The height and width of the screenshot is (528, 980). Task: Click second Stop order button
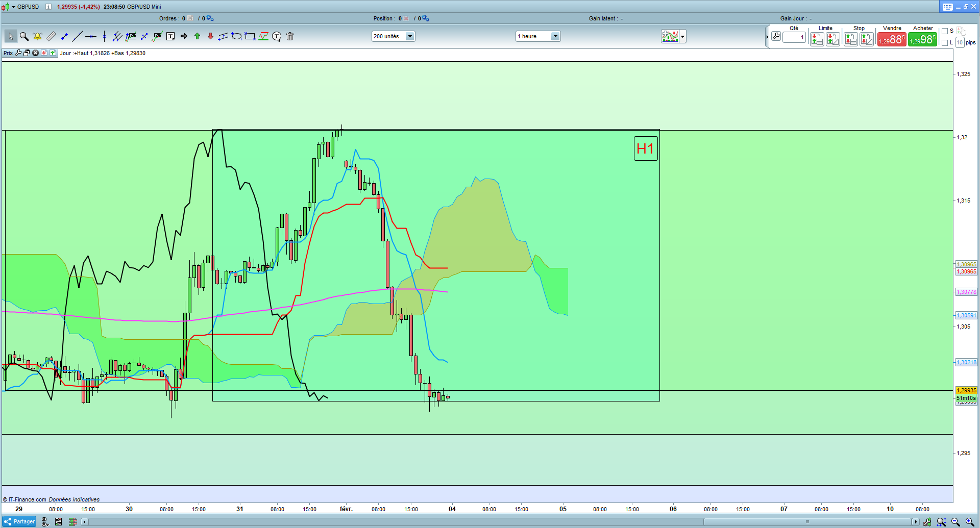coord(867,39)
